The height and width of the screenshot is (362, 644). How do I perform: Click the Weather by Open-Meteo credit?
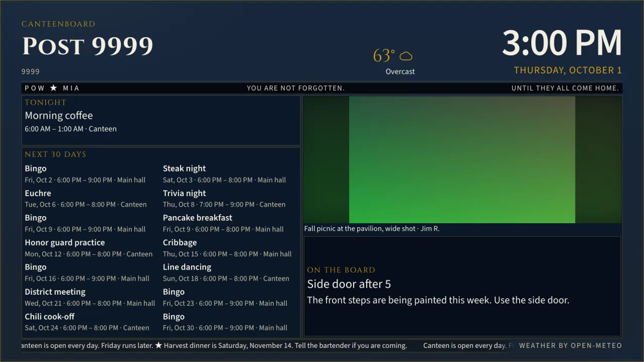pyautogui.click(x=571, y=345)
